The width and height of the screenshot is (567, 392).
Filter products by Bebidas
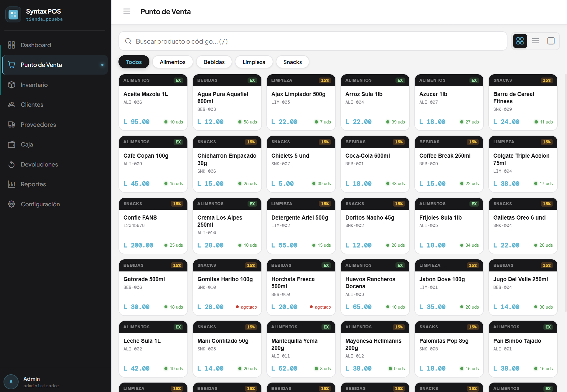tap(214, 62)
